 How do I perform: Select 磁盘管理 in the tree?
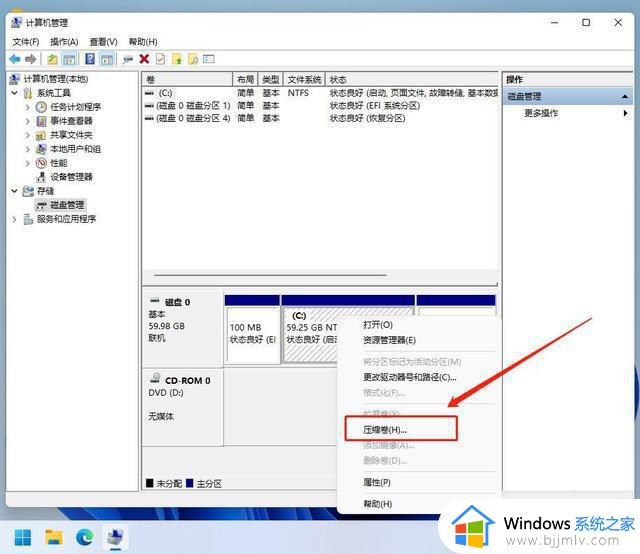tap(67, 205)
